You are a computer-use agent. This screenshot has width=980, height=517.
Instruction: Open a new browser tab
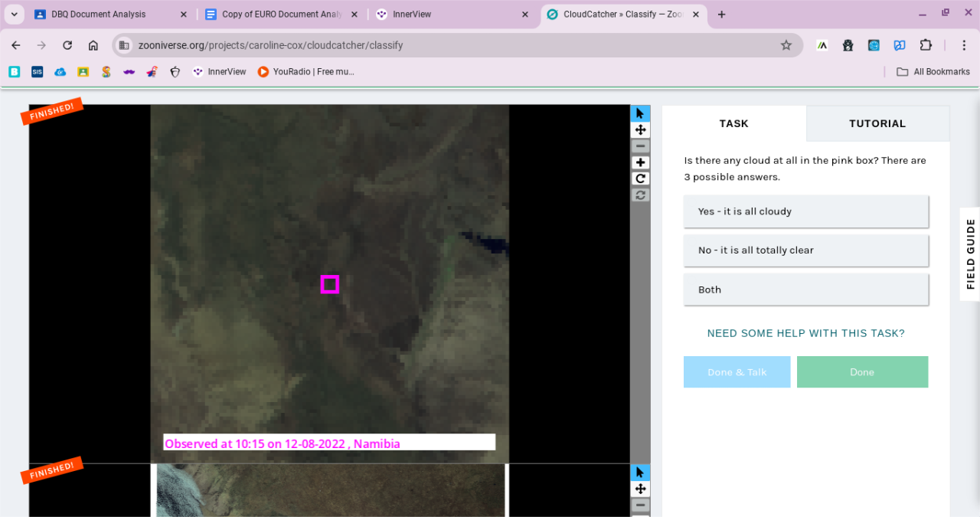click(721, 15)
